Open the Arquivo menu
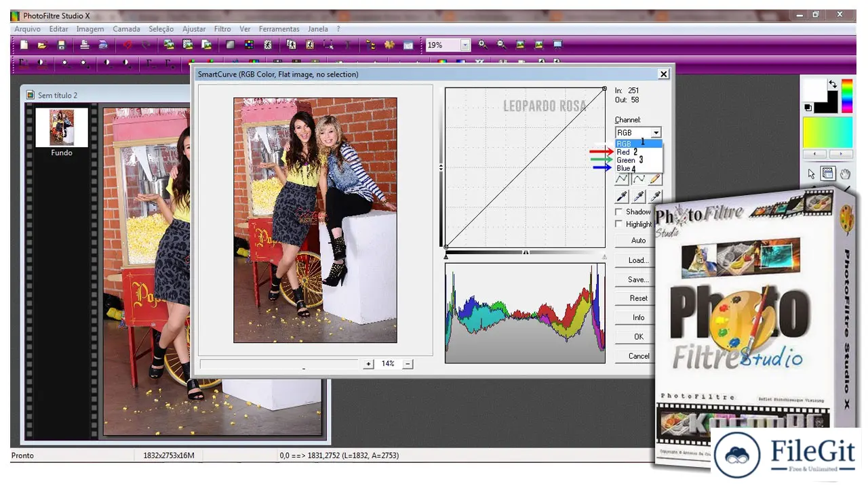 click(x=28, y=29)
